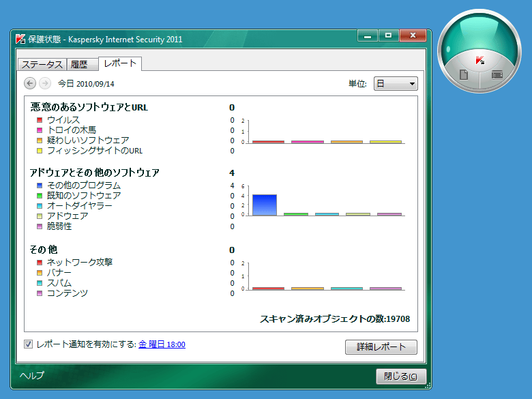This screenshot has width=532, height=399.
Task: Click the green 既知のソフトウェア bar in the chart
Action: (296, 214)
